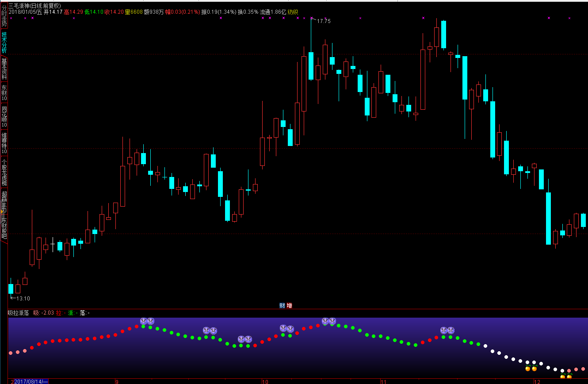The image size is (588, 384).
Task: Click the highlighted date 2017/08/14/一 on the time axis
Action: [31, 381]
